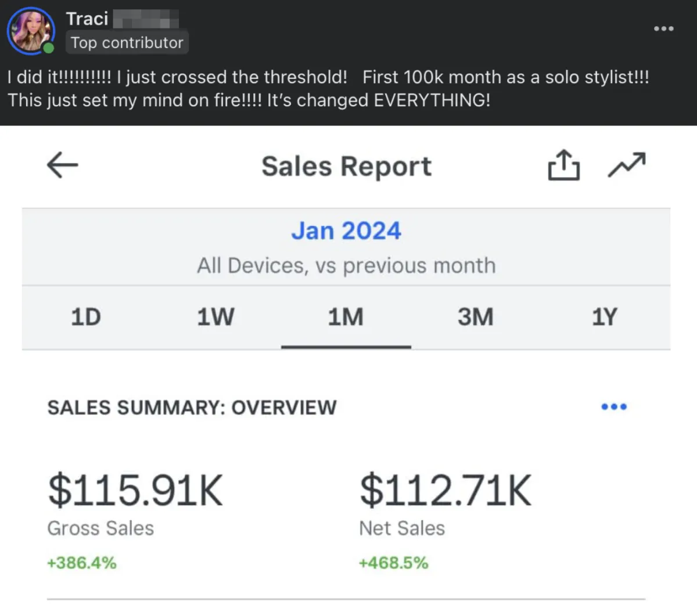This screenshot has height=616, width=697.
Task: Switch to the 1Y time range
Action: 605,317
